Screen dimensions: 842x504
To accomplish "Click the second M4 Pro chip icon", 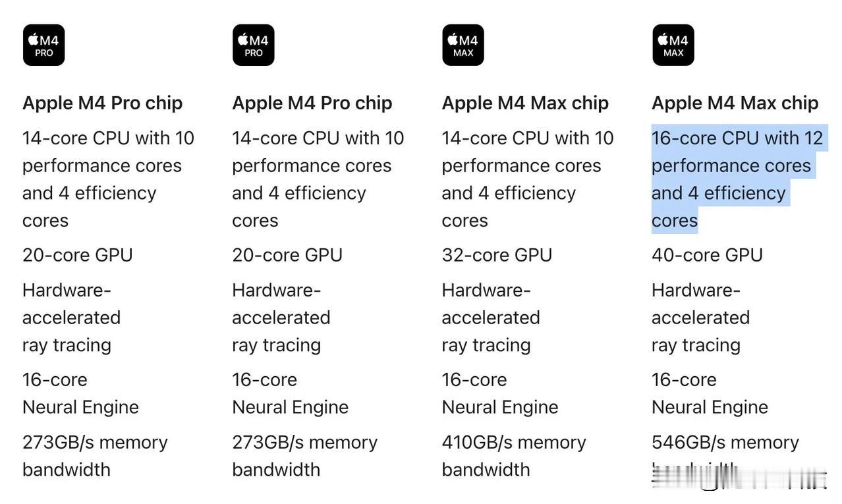I will tap(253, 45).
